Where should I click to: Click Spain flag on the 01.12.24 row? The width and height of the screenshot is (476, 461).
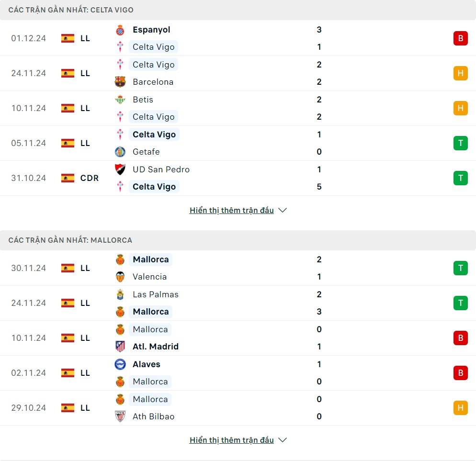(x=68, y=38)
